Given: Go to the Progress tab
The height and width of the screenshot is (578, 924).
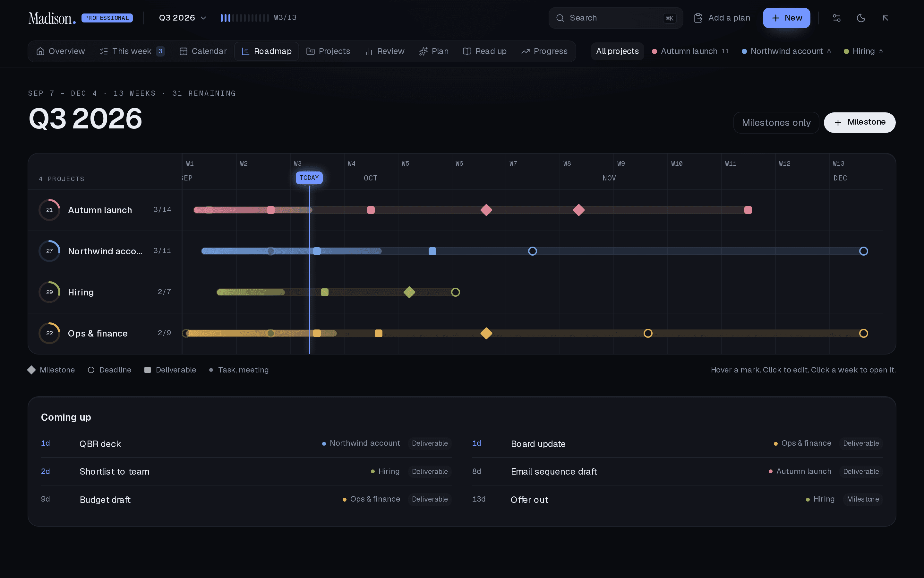Looking at the screenshot, I should [x=544, y=51].
